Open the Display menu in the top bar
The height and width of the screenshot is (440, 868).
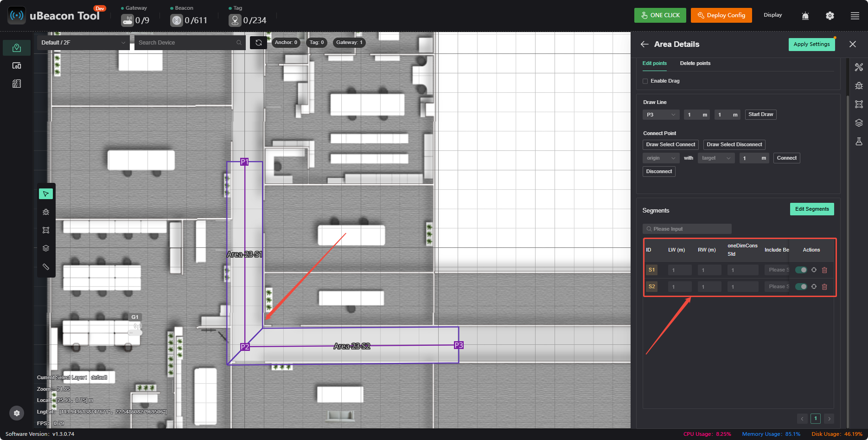tap(772, 15)
